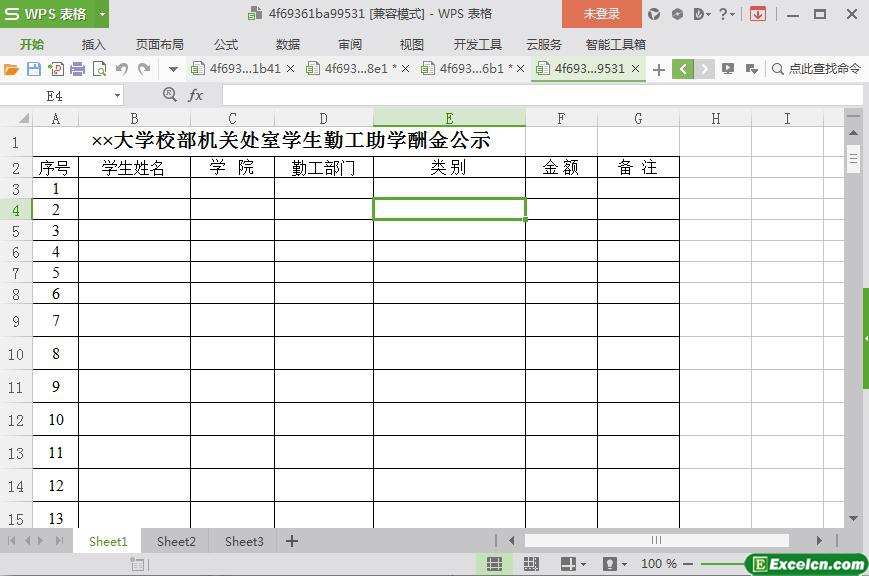Click normal view icon in status bar
This screenshot has width=869, height=576.
[x=494, y=564]
